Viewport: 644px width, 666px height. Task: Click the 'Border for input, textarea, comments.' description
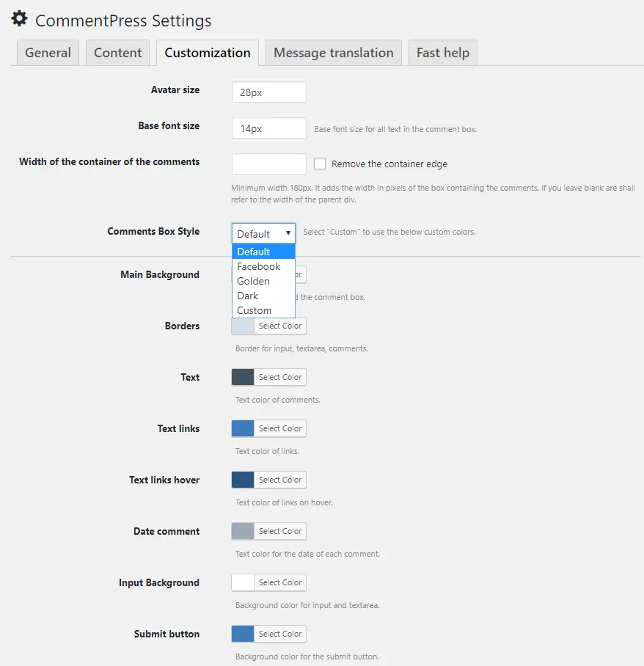pos(301,348)
